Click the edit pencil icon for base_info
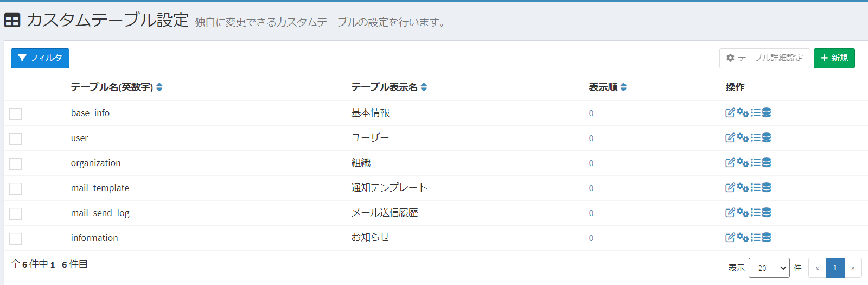Image resolution: width=868 pixels, height=285 pixels. coord(730,113)
